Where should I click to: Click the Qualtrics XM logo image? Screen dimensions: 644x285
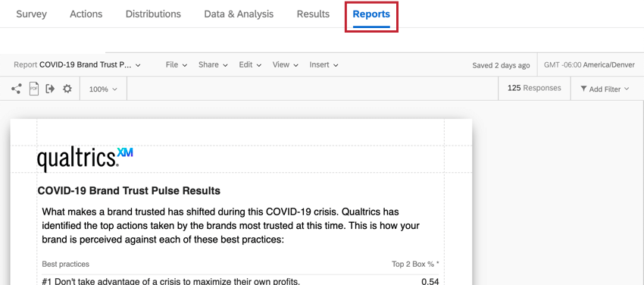[85, 159]
